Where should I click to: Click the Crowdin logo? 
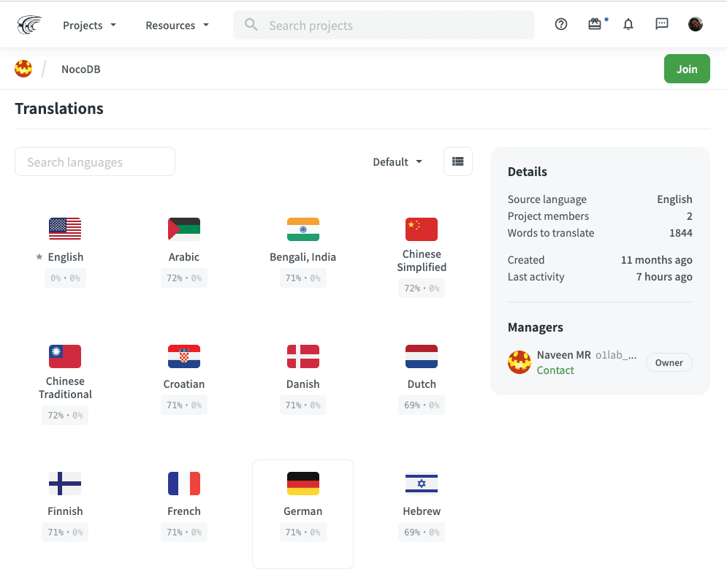[x=29, y=23]
